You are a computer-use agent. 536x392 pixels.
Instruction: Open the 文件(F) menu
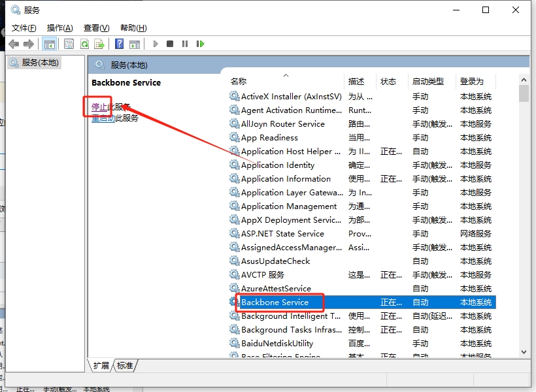pos(24,27)
